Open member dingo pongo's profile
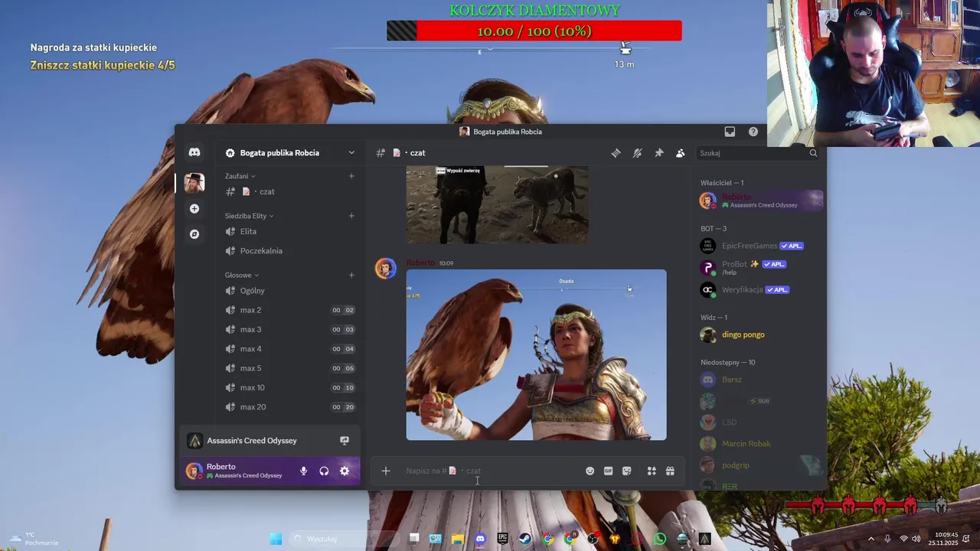980x551 pixels. [x=760, y=334]
